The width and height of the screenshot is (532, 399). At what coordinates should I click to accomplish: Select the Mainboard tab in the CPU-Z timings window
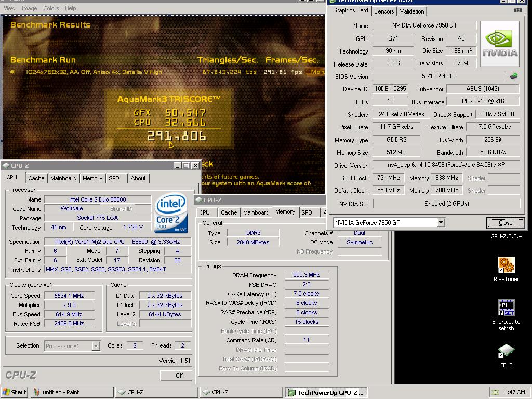pyautogui.click(x=256, y=212)
